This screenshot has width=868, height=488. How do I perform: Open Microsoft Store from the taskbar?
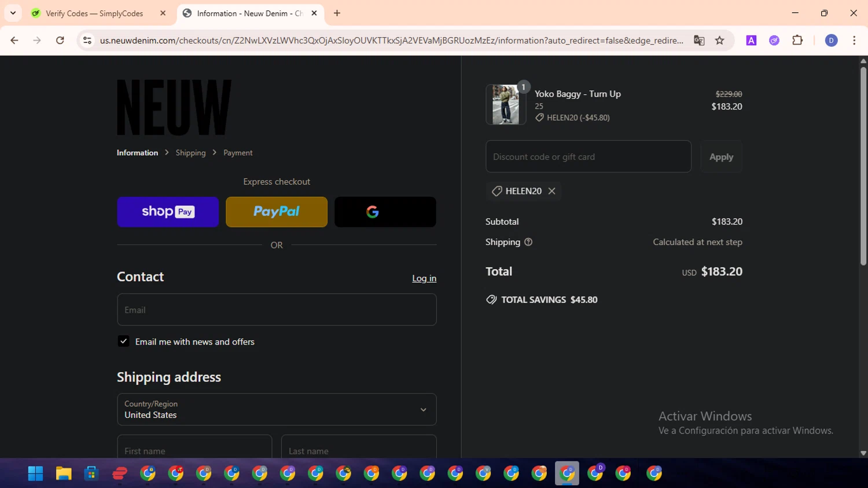point(91,474)
